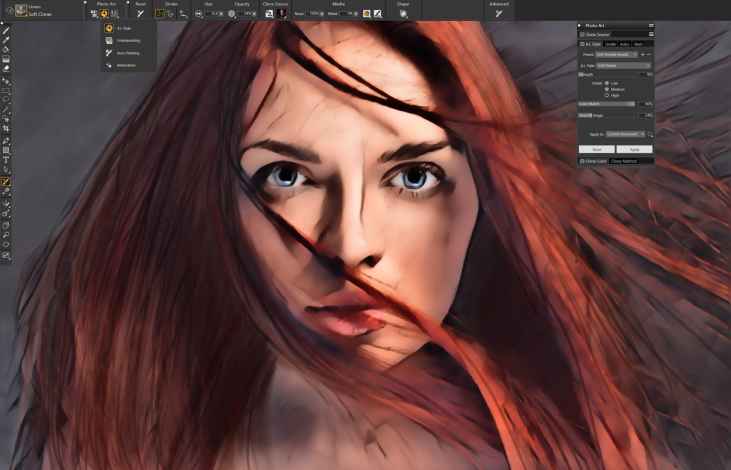Select the Underpainting option in the flyout
The image size is (731, 470).
(x=108, y=40)
